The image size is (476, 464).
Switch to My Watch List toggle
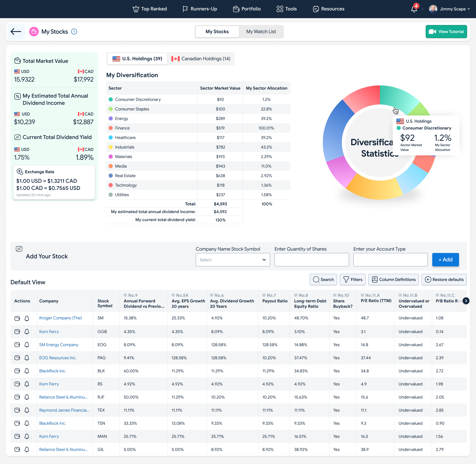(261, 32)
